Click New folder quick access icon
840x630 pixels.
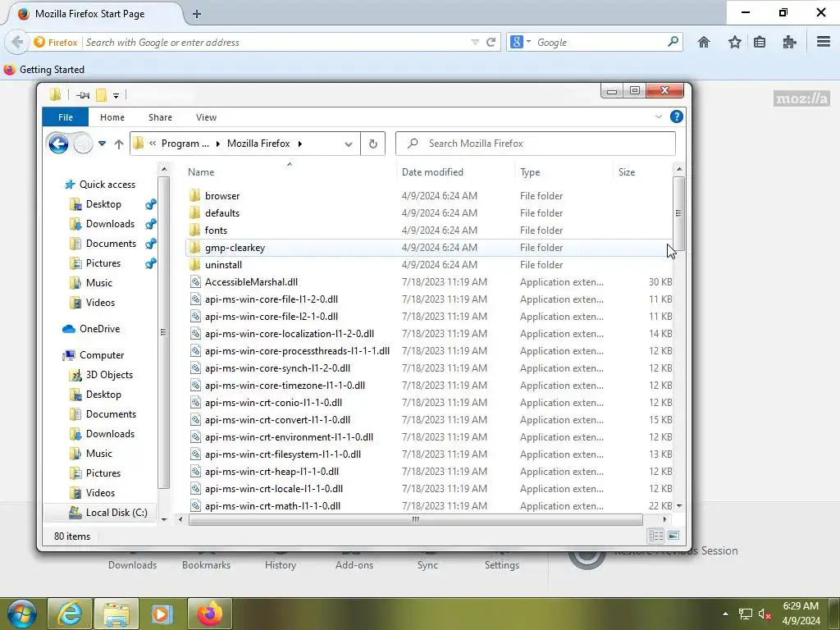pos(101,95)
